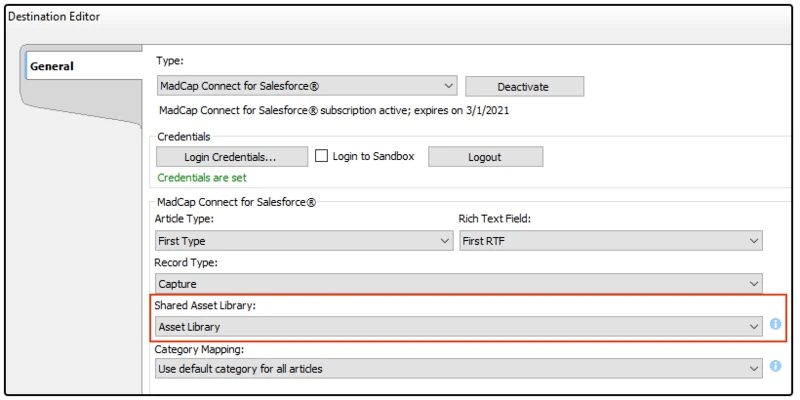800x400 pixels.
Task: Expand the Category Mapping dropdown
Action: click(459, 368)
